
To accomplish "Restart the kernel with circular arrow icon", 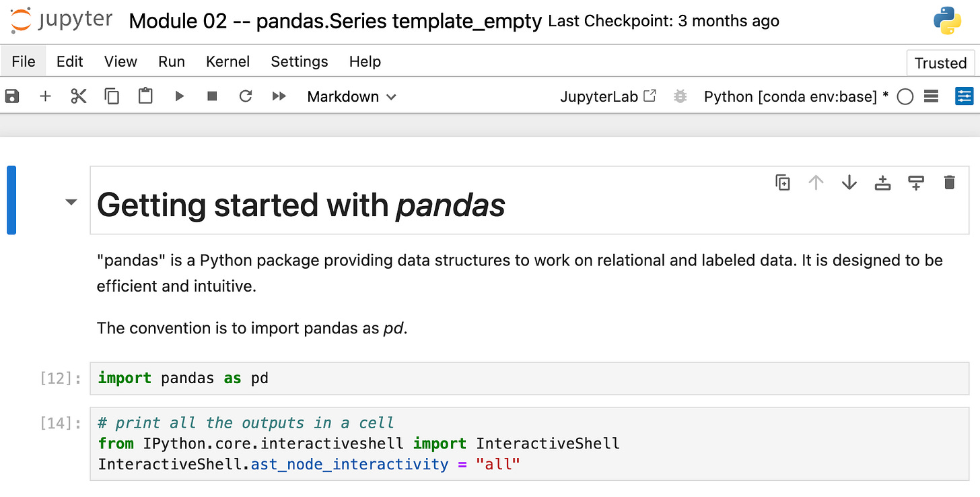I will (x=246, y=96).
